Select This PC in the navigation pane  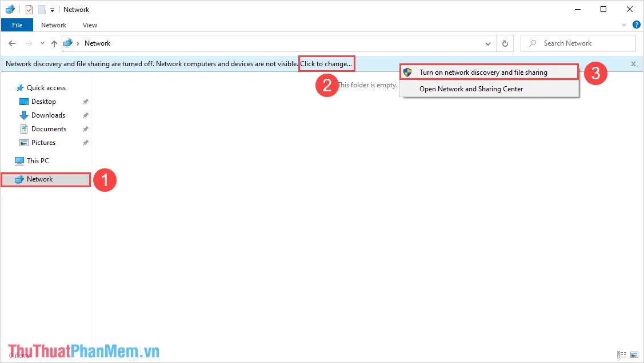[x=38, y=160]
